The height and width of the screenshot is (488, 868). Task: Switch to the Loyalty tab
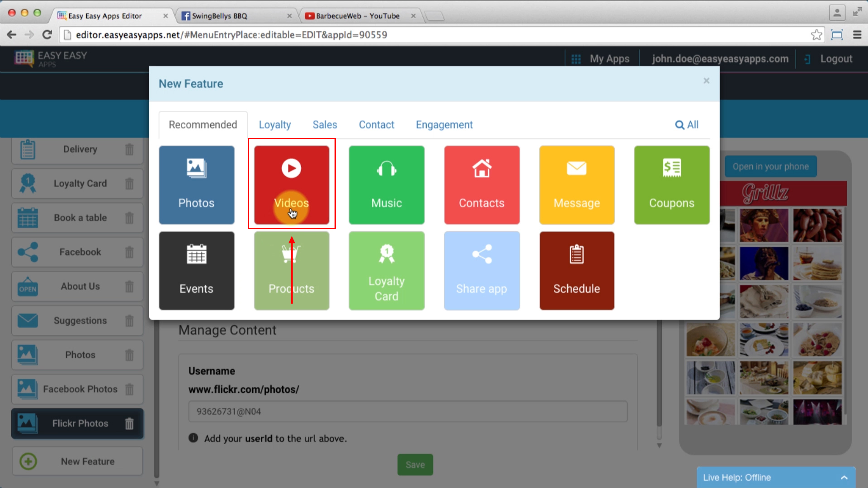tap(275, 125)
